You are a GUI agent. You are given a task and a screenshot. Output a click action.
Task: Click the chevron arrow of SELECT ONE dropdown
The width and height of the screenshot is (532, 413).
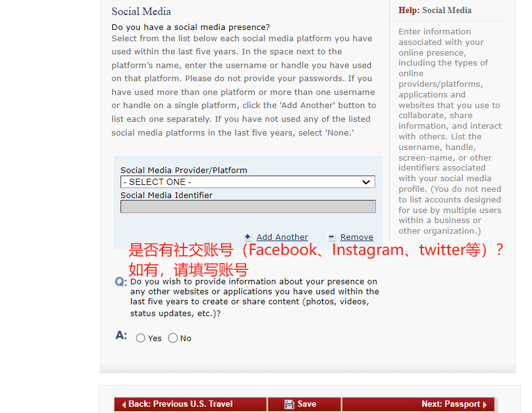pyautogui.click(x=367, y=182)
